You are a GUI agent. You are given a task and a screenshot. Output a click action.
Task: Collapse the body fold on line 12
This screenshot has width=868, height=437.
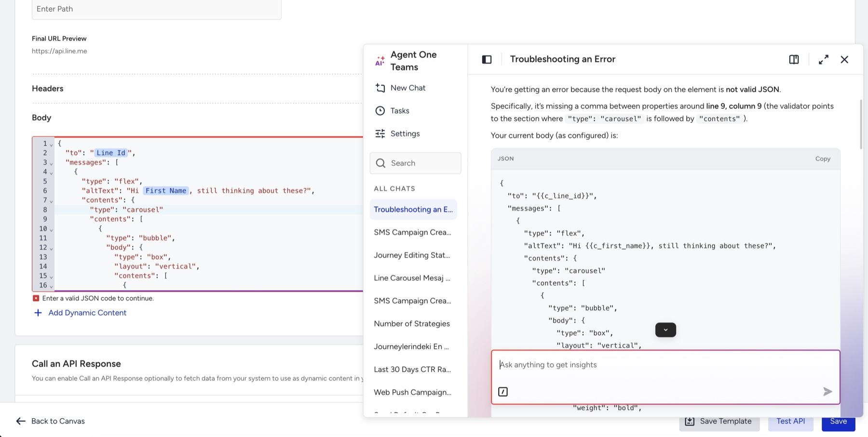(51, 248)
